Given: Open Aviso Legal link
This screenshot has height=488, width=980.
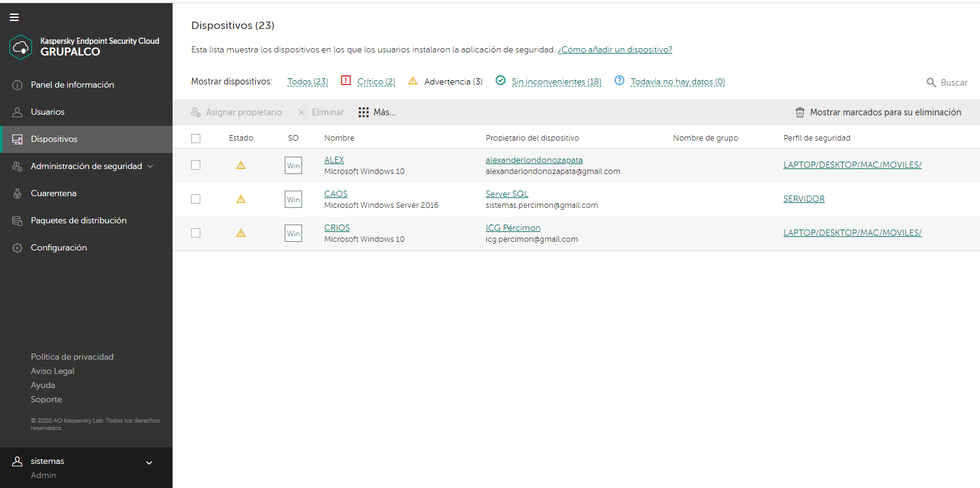Looking at the screenshot, I should [x=52, y=371].
